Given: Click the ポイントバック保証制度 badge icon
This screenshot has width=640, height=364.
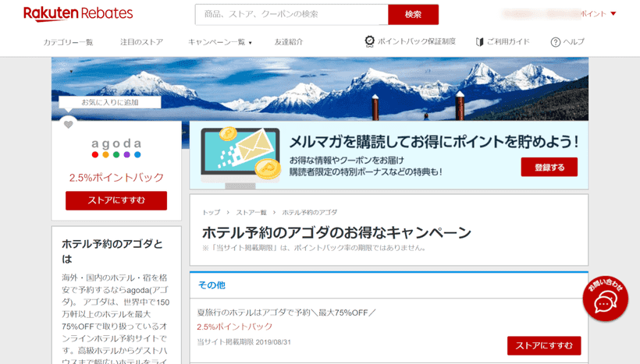Looking at the screenshot, I should coord(369,41).
